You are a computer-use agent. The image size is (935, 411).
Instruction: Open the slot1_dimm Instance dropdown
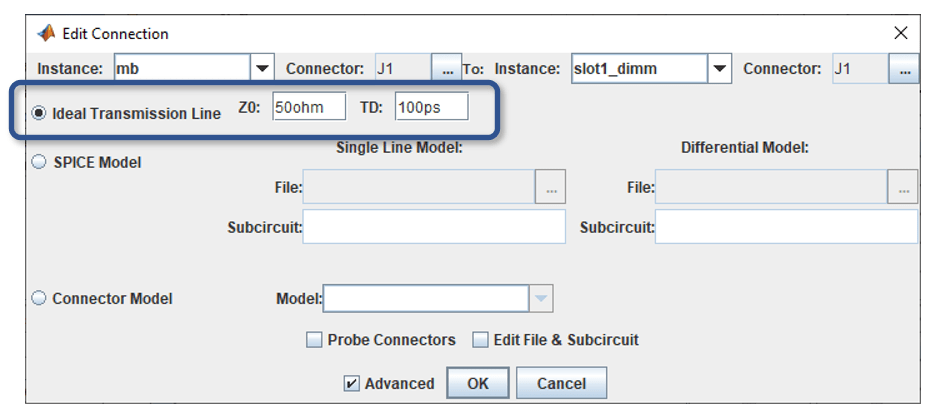(719, 69)
